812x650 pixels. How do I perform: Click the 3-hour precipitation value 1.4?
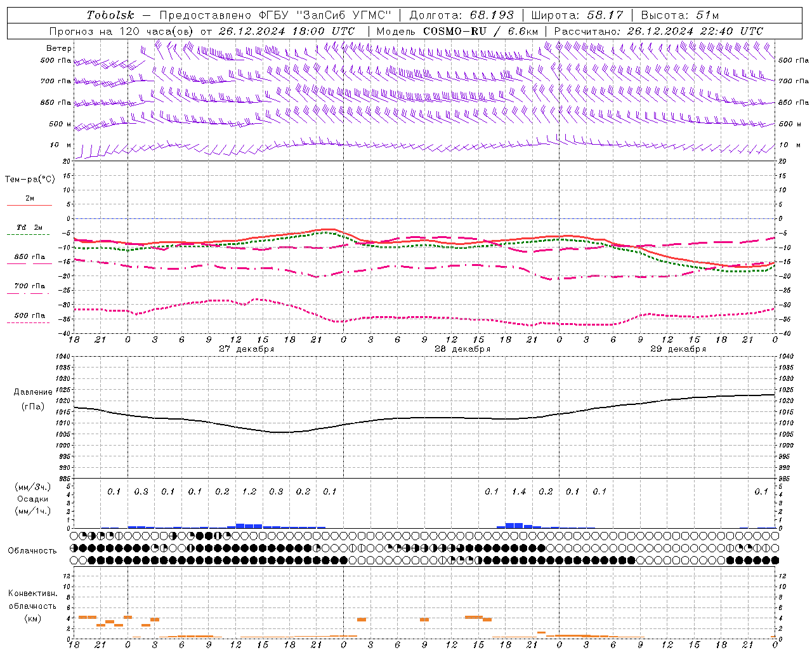point(519,492)
